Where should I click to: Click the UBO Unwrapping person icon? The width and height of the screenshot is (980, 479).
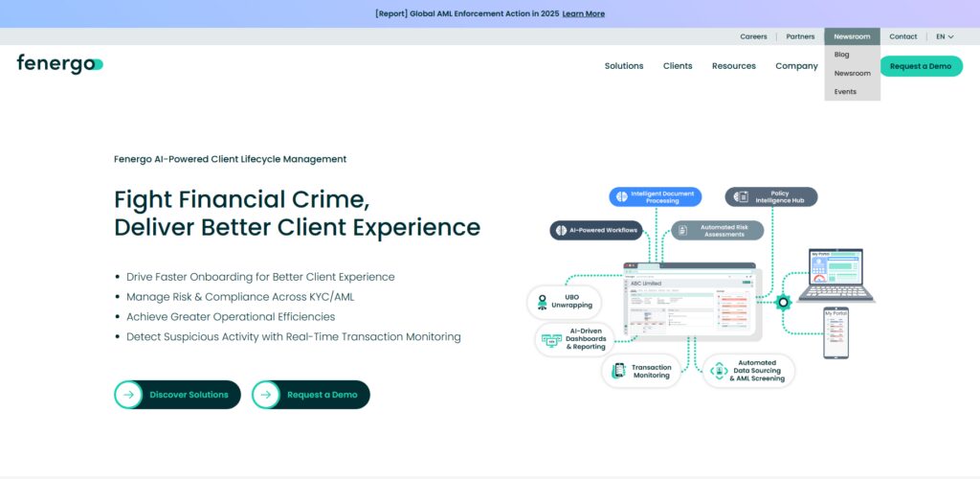tap(542, 302)
